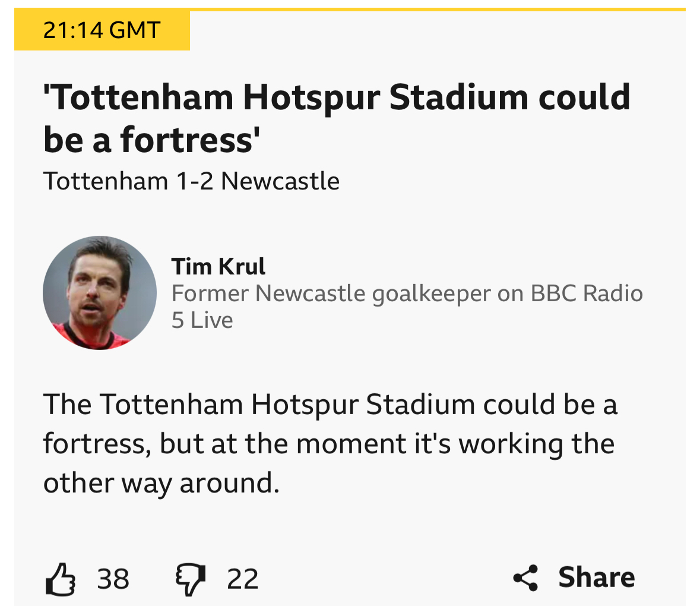Click the first line of the quote paragraph
Screen dimensions: 700x606
point(330,405)
